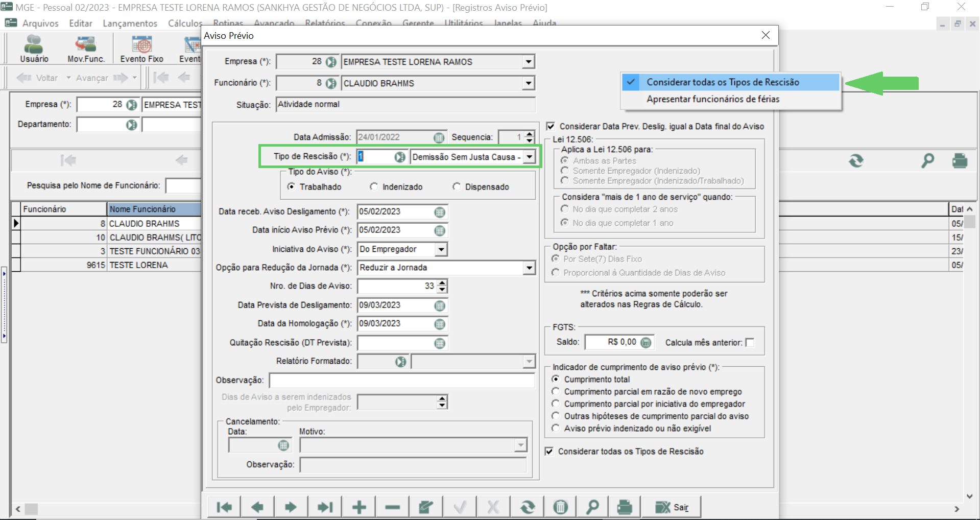Go to previous record in dialog bar
This screenshot has height=520, width=980.
(257, 507)
